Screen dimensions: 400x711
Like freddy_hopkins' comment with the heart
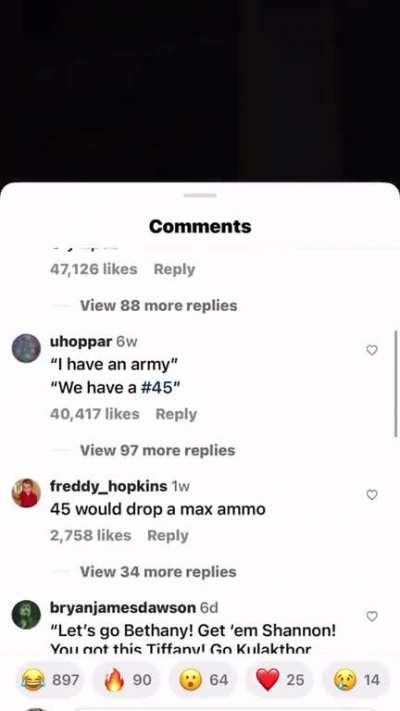[372, 495]
